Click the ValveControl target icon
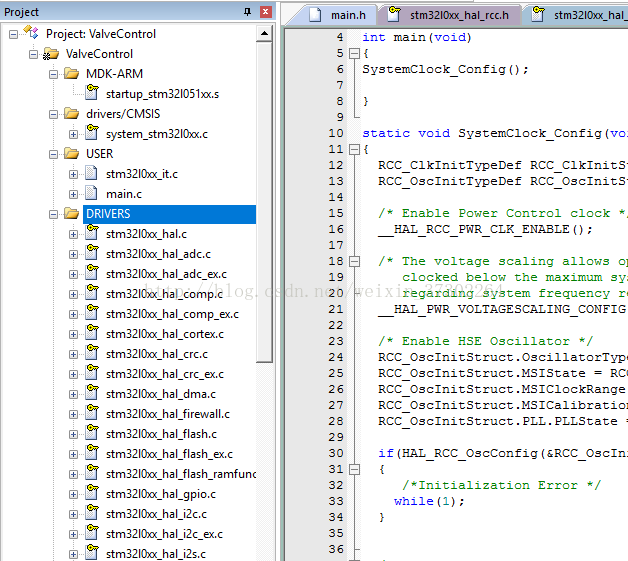 pyautogui.click(x=51, y=54)
